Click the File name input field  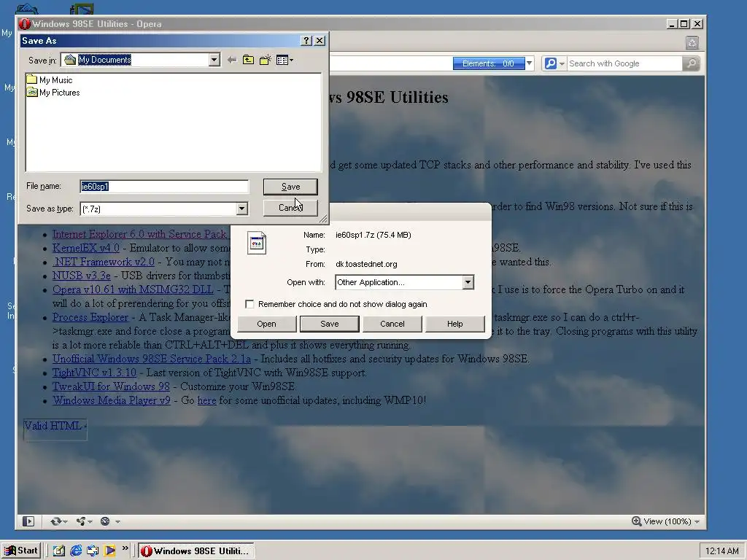[x=164, y=187]
